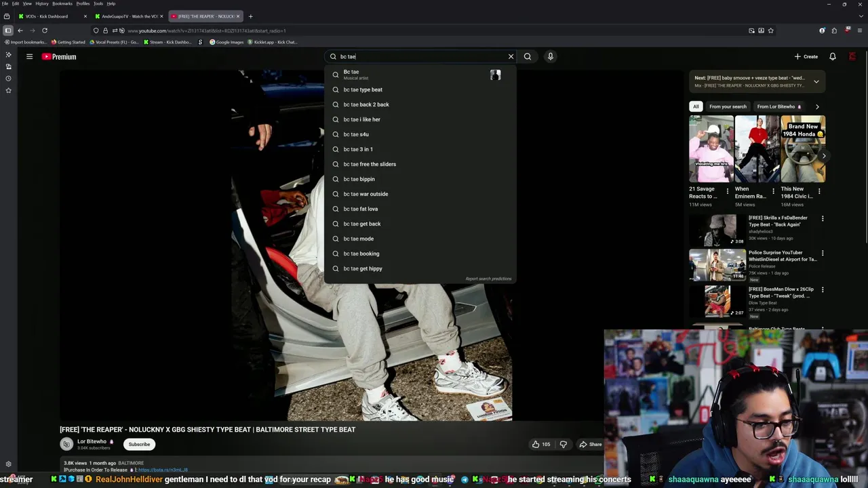Choose 'bc tae bippin' suggestion
868x488 pixels.
tap(420, 179)
